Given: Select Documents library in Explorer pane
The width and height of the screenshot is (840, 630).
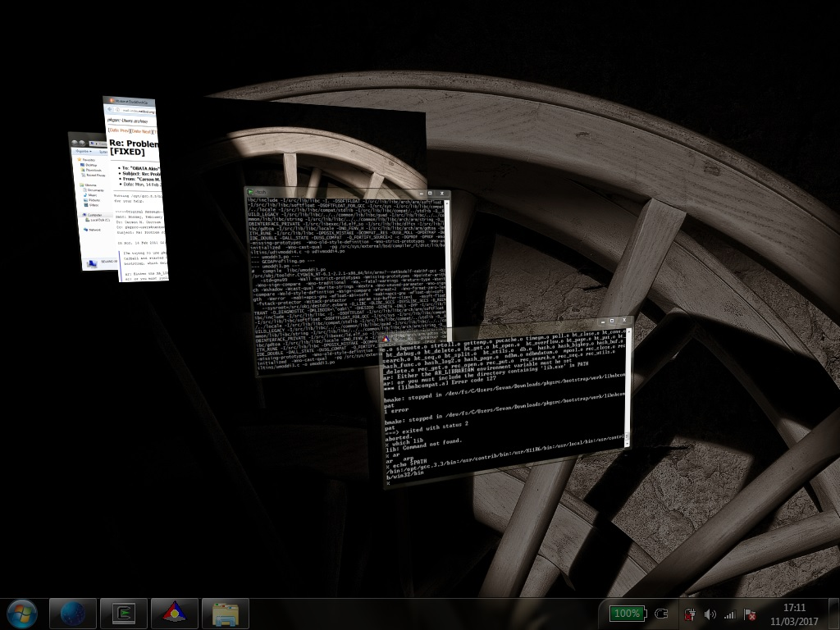Looking at the screenshot, I should point(94,190).
